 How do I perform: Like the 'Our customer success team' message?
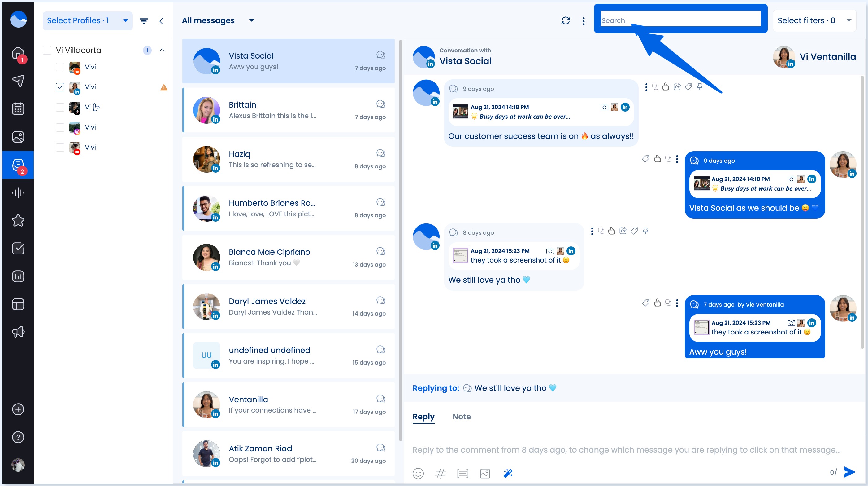point(666,87)
